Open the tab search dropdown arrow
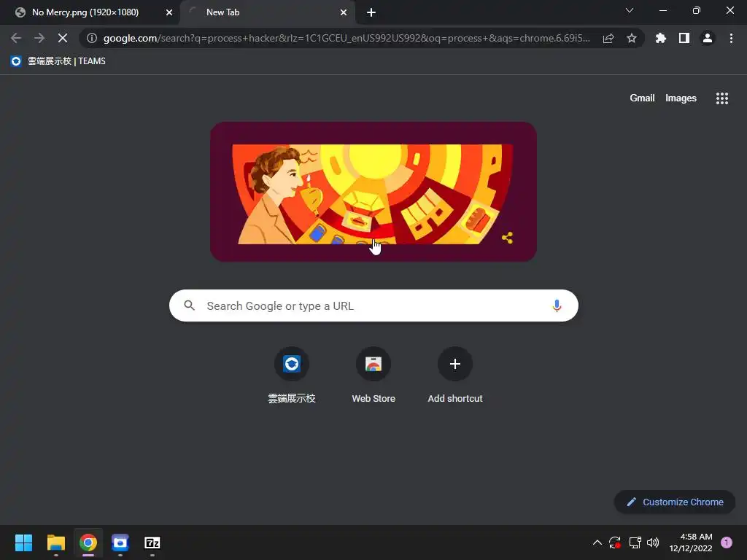 [x=630, y=10]
